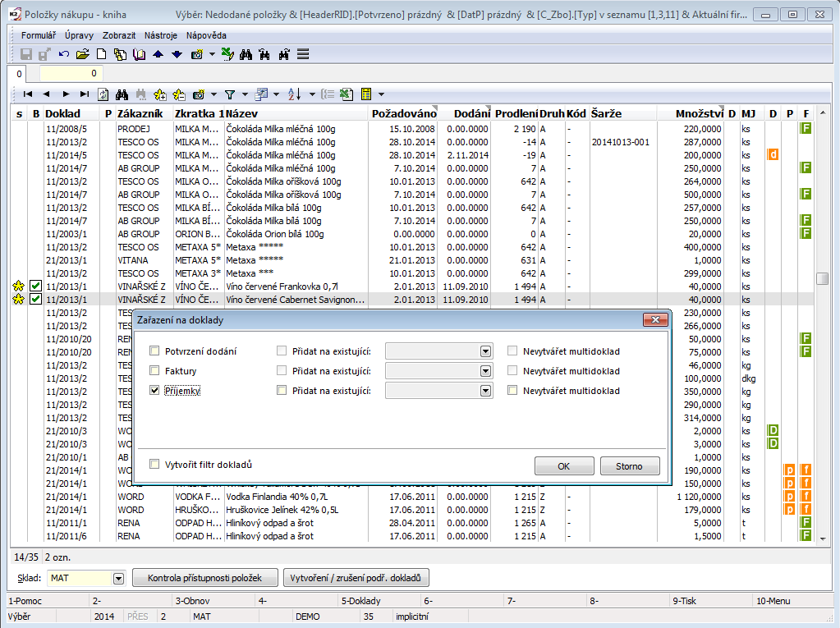Click the open book icon in toolbar

tap(139, 54)
